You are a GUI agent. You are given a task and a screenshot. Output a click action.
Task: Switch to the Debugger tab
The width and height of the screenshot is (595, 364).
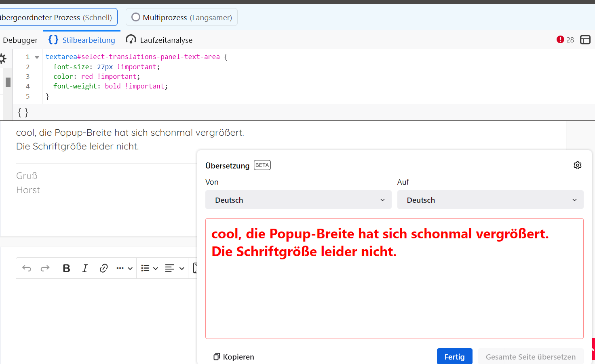[20, 40]
